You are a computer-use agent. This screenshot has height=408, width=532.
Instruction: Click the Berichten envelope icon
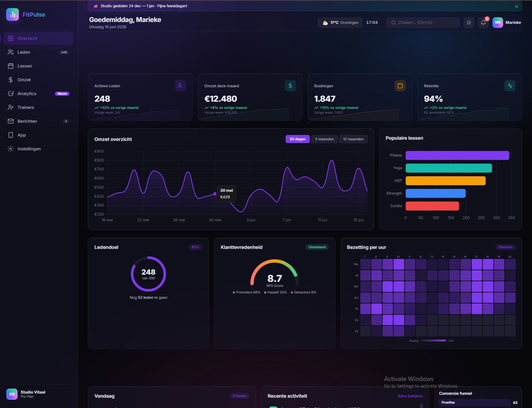tap(11, 121)
